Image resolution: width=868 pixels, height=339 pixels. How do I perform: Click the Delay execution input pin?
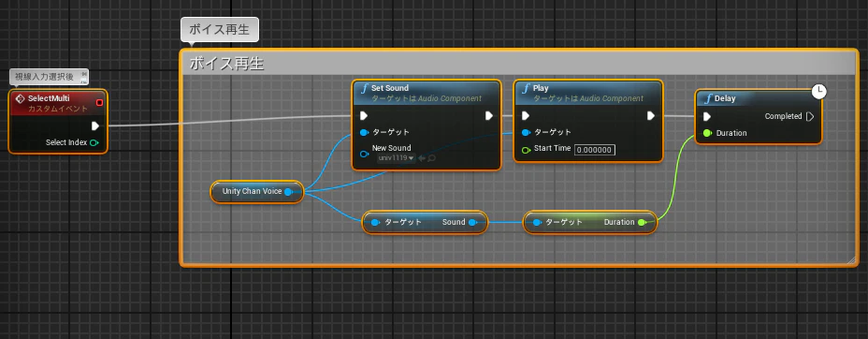[707, 116]
